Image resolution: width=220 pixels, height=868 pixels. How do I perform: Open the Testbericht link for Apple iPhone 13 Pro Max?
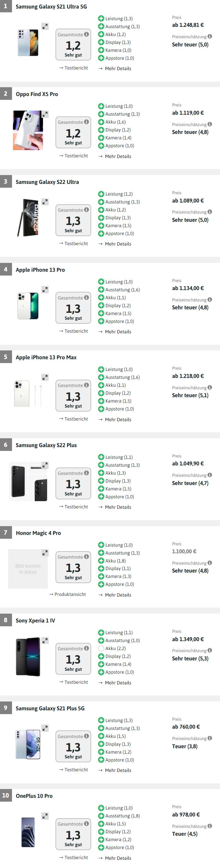[x=74, y=419]
